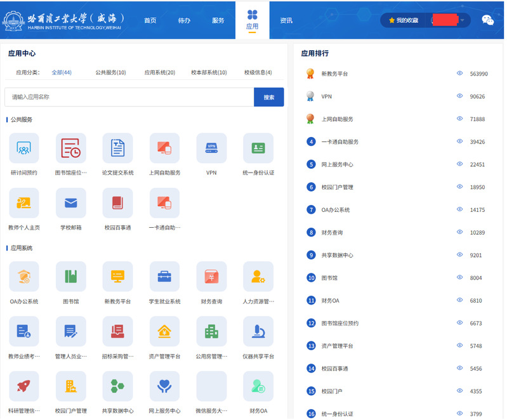Filter apps by 公共服务(10) category
The width and height of the screenshot is (507, 420).
110,72
